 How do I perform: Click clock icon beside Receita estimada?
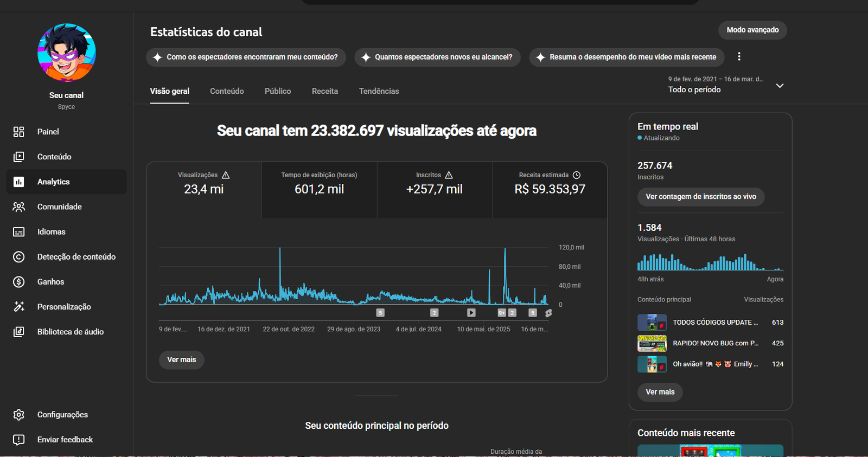577,175
